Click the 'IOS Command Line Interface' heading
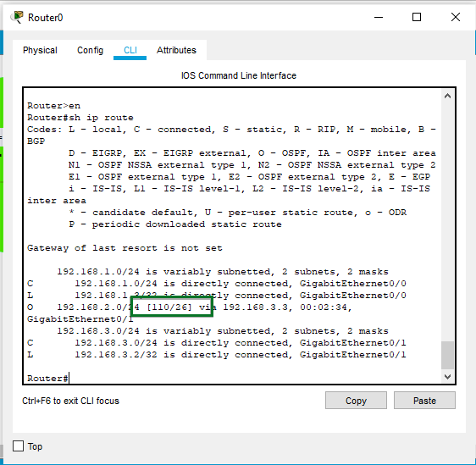The image size is (476, 465). click(x=239, y=75)
